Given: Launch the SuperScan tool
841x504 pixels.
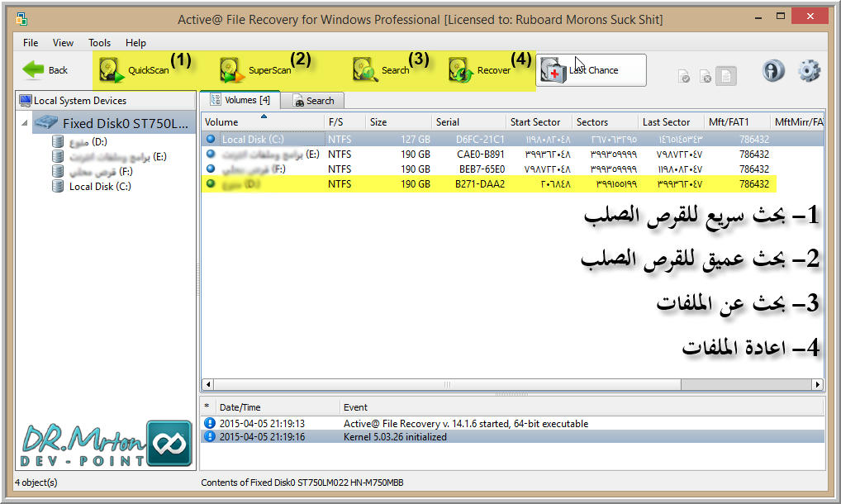Looking at the screenshot, I should (256, 70).
